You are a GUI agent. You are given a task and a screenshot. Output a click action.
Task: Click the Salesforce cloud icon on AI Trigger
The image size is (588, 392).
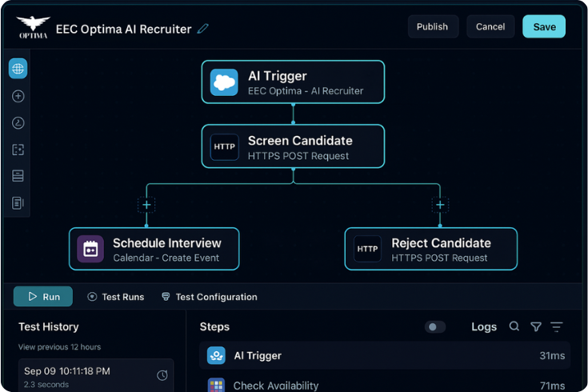pyautogui.click(x=224, y=82)
